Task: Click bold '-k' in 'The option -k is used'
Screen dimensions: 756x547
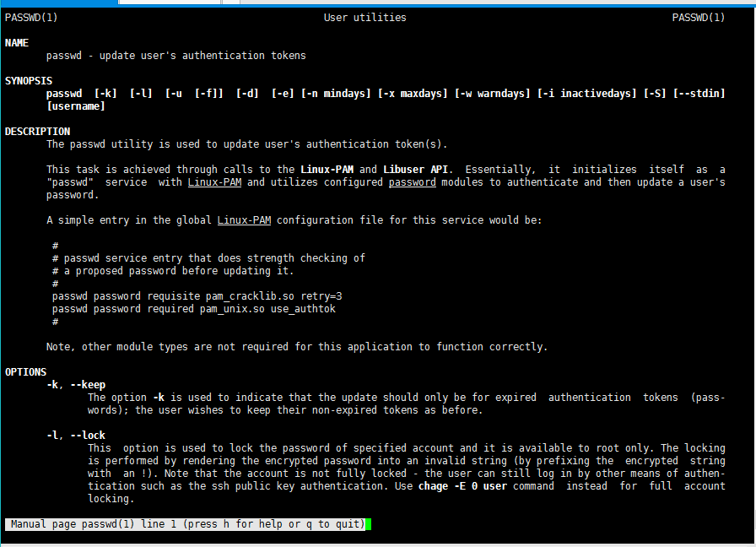Action: click(x=159, y=398)
